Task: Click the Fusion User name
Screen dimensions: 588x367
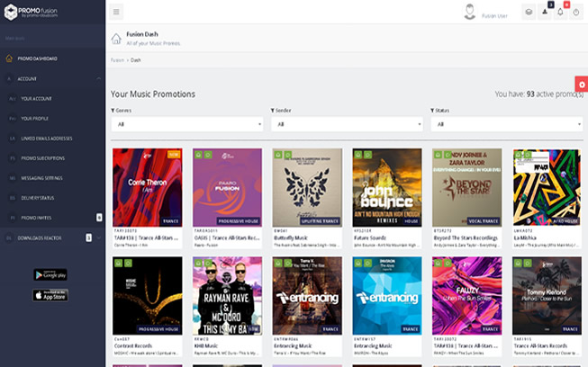Action: (494, 16)
